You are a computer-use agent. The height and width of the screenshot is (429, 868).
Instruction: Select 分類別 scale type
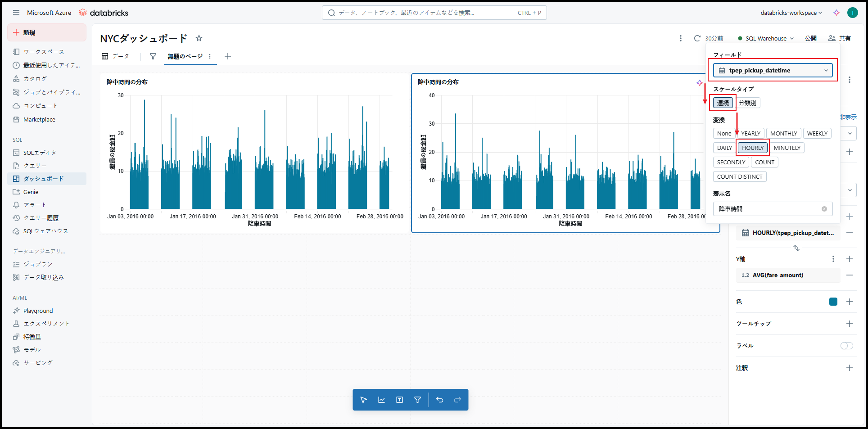(x=747, y=103)
